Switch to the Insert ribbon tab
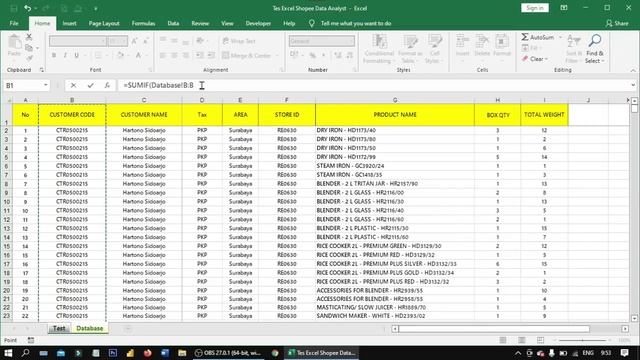 (x=69, y=24)
